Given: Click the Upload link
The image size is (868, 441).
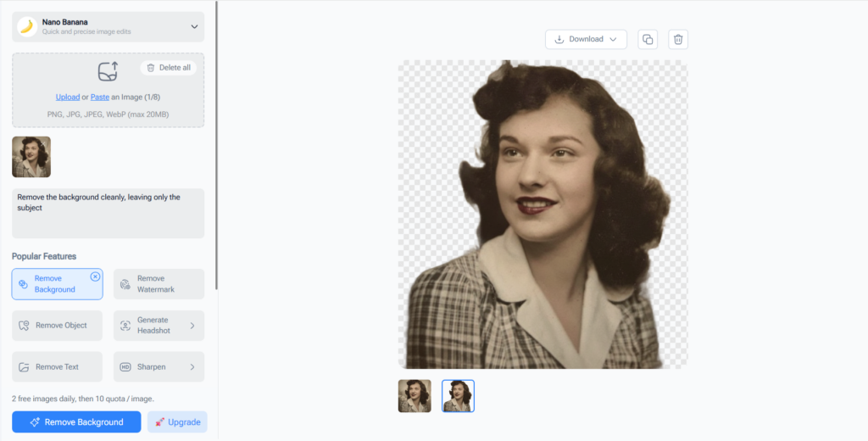Looking at the screenshot, I should click(68, 97).
